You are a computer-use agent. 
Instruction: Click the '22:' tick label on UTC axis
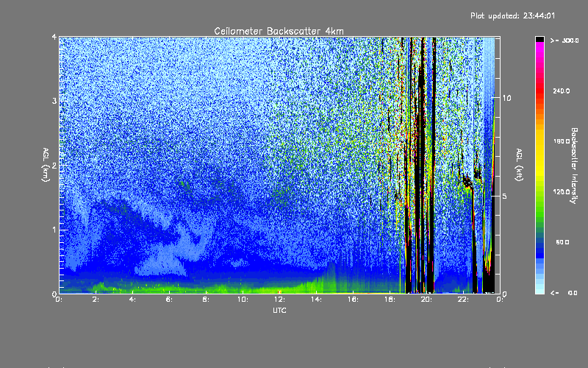(463, 300)
